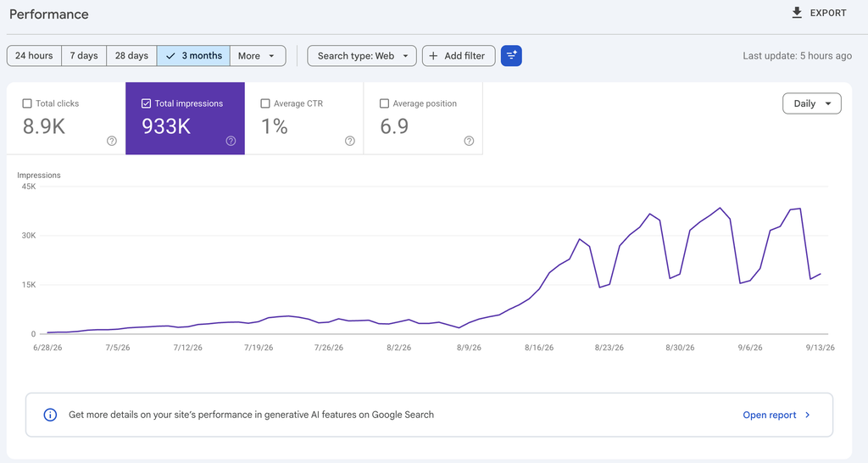Click the 7/12/26 date label on chart axis
The width and height of the screenshot is (868, 463).
click(188, 348)
